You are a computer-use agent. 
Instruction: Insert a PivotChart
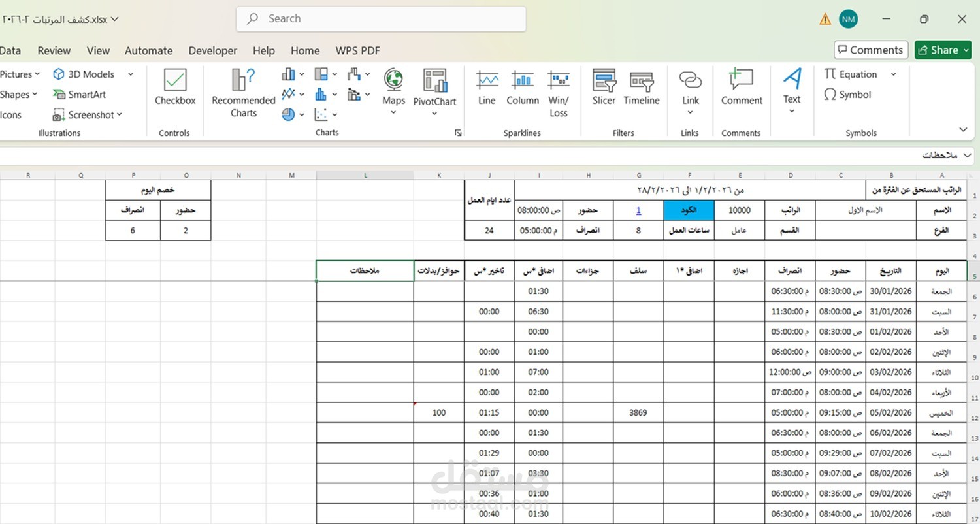coord(434,93)
